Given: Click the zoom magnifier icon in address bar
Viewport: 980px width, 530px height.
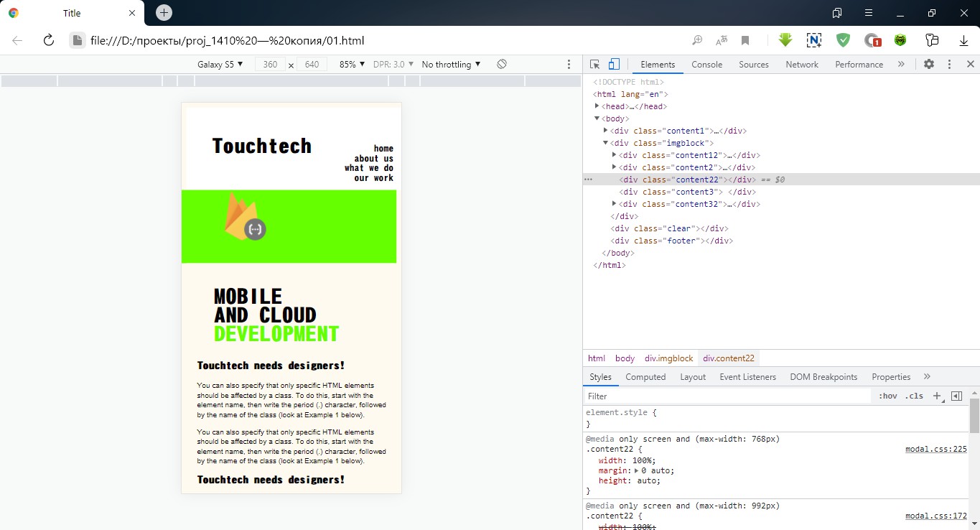Looking at the screenshot, I should (x=697, y=40).
